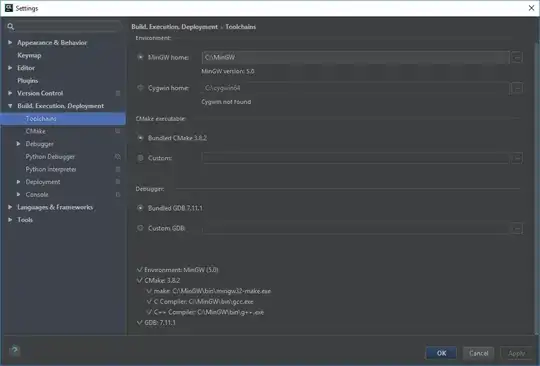540x366 pixels.
Task: Choose the Custom CMake radio button
Action: (140, 158)
